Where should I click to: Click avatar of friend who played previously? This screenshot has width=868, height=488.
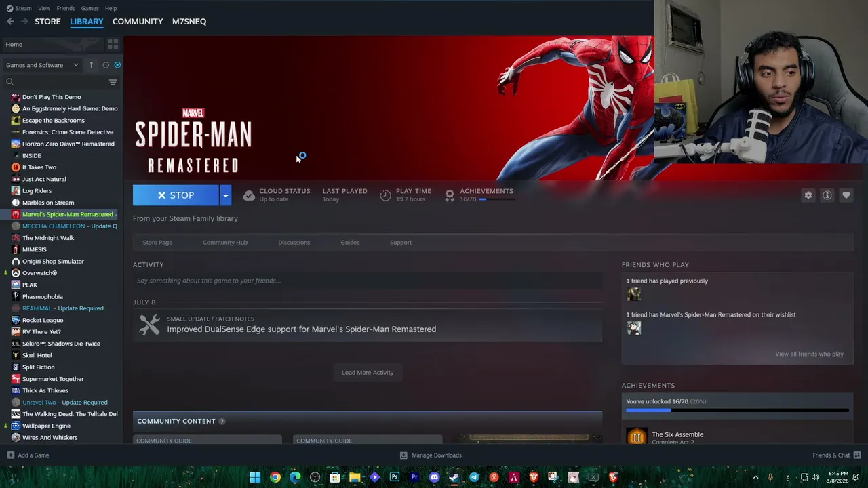pos(634,294)
